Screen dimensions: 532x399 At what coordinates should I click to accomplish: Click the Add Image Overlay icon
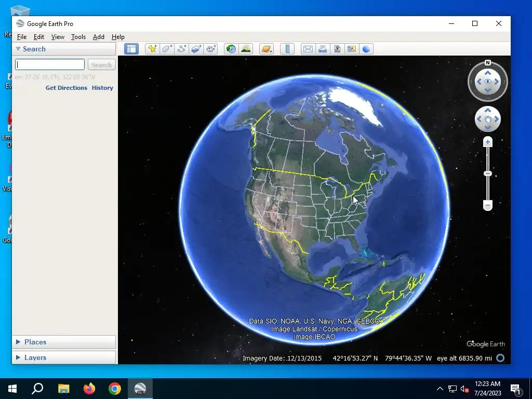coord(196,49)
